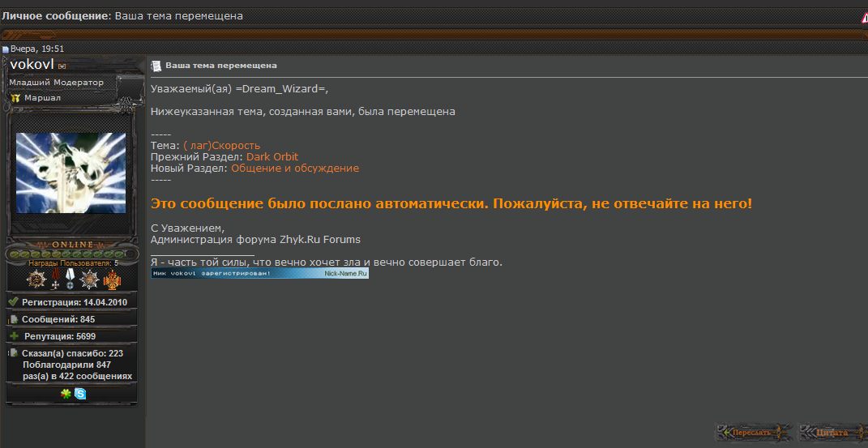Open the vokovl user profile
The image size is (868, 448).
pyautogui.click(x=31, y=64)
